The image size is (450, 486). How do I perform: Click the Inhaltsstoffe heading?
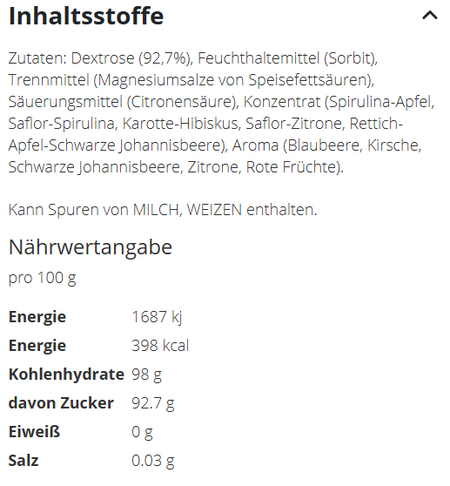click(86, 16)
